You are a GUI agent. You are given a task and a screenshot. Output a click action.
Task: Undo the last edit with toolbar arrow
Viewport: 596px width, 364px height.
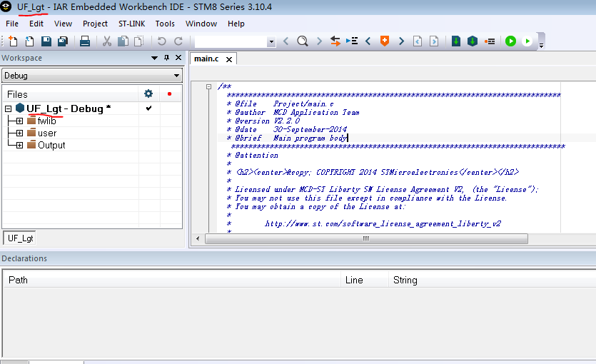161,41
